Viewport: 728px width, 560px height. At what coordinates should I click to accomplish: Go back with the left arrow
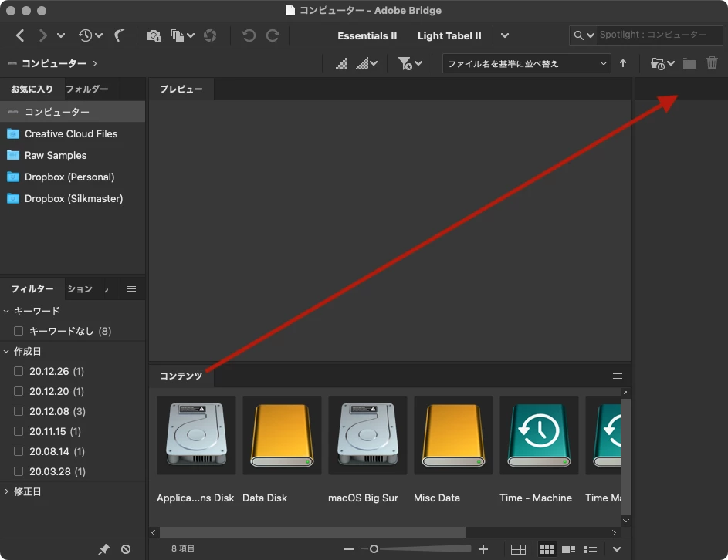click(x=20, y=35)
